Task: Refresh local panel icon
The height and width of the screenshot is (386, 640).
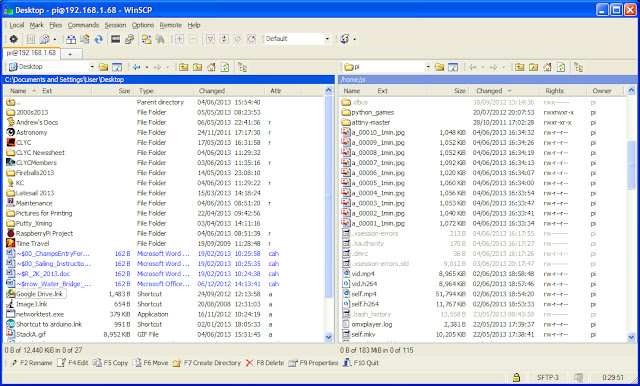Action: 225,67
